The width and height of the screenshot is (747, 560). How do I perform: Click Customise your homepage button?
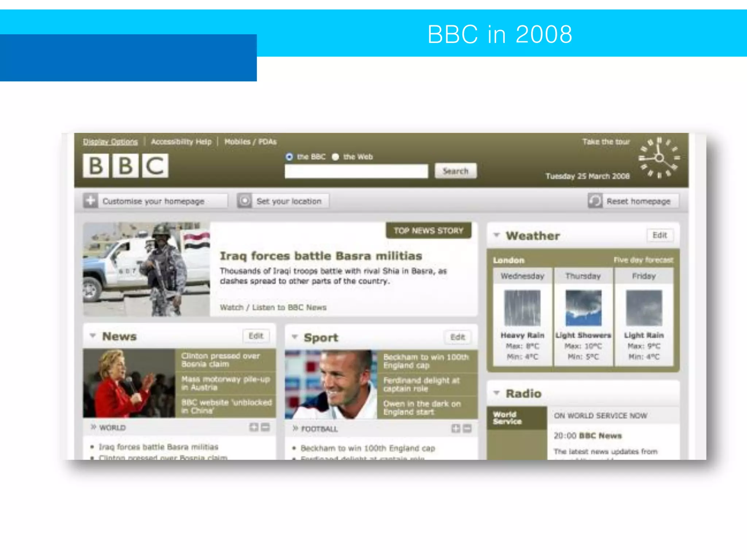click(x=155, y=201)
